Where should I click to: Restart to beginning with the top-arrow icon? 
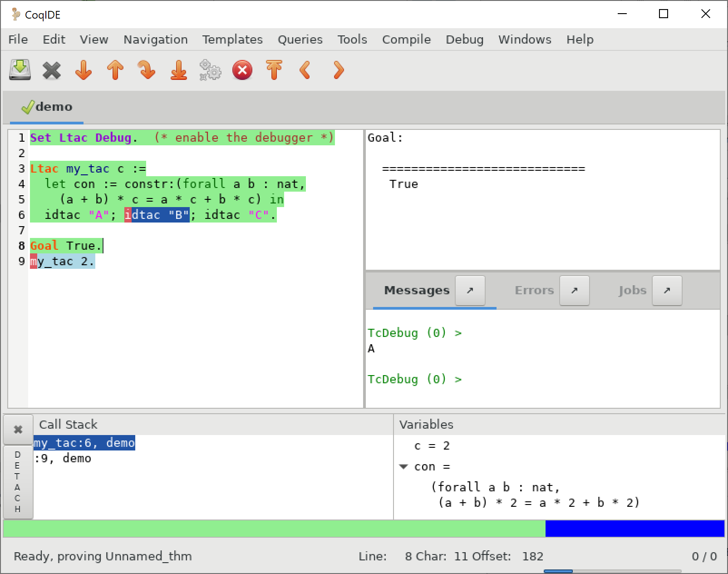click(x=274, y=70)
